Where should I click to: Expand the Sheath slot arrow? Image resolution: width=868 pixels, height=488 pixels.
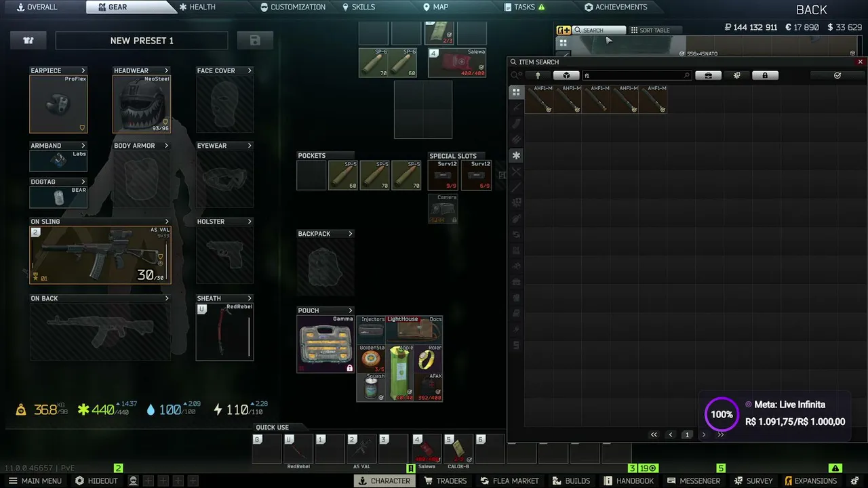coord(250,298)
